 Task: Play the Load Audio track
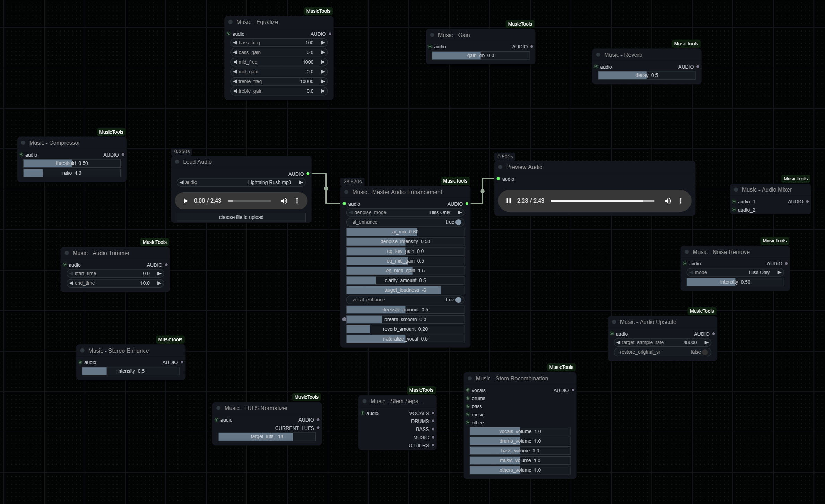tap(185, 201)
